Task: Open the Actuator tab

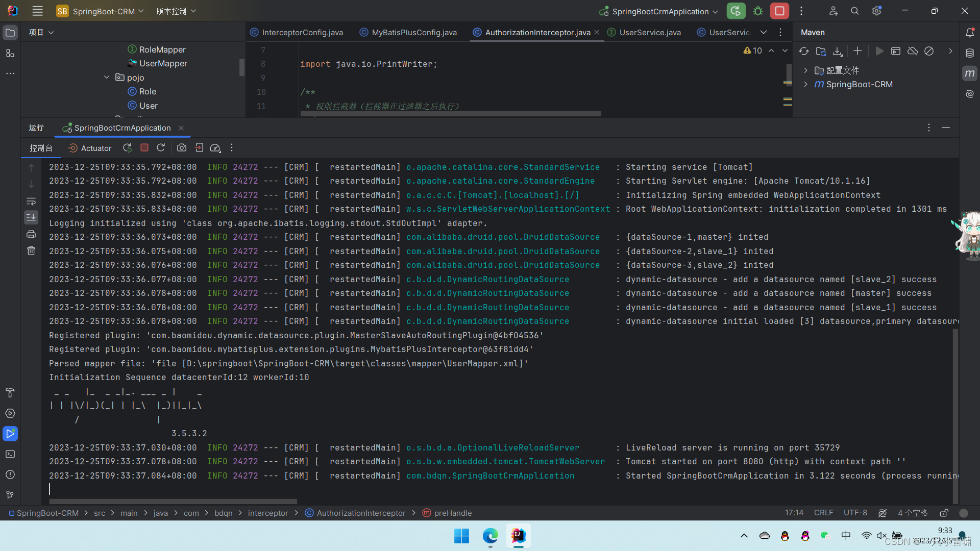Action: coord(90,148)
